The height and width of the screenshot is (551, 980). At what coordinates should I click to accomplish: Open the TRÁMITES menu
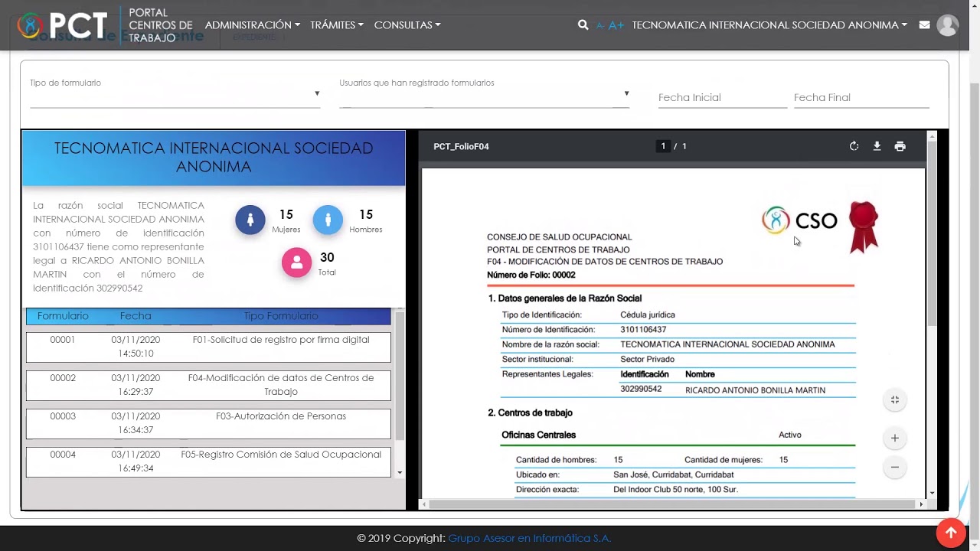tap(337, 25)
